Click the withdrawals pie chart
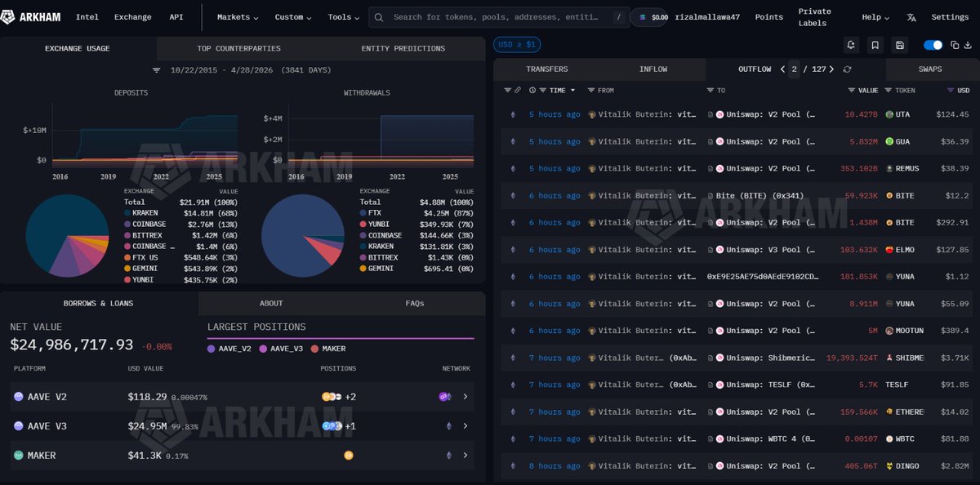This screenshot has width=980, height=485. coord(303,237)
